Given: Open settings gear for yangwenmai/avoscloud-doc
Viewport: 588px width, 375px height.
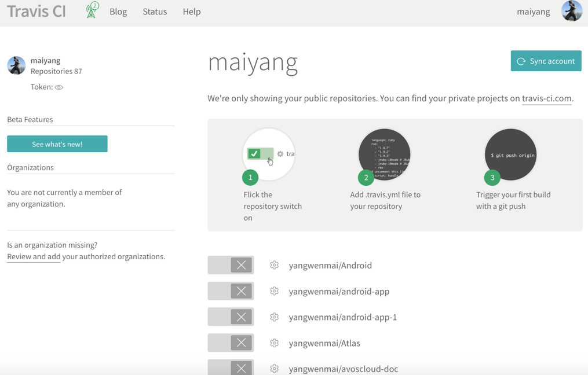Looking at the screenshot, I should pos(275,369).
